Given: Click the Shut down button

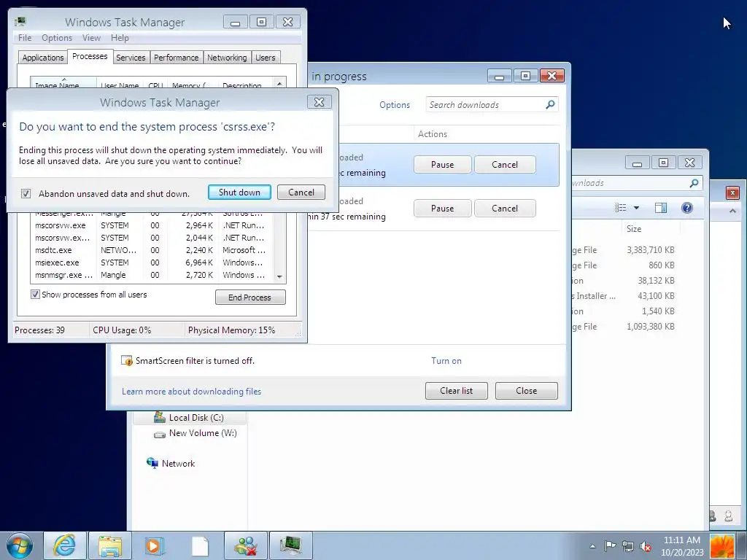Looking at the screenshot, I should click(239, 192).
